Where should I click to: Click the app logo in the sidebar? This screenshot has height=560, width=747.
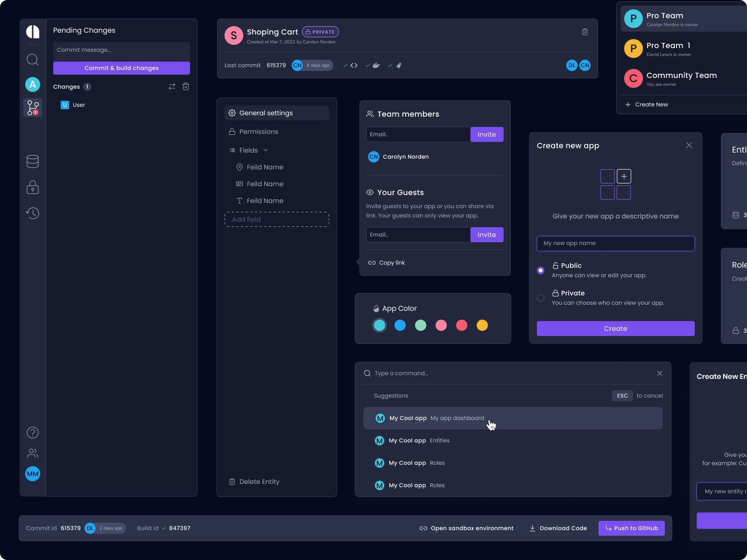pyautogui.click(x=33, y=32)
